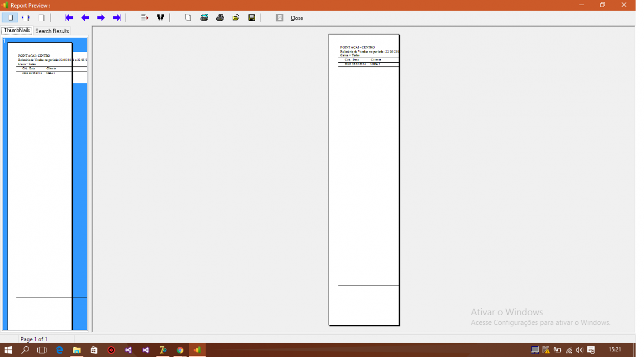The width and height of the screenshot is (644, 357).
Task: Close the report preview via Close button
Action: pyautogui.click(x=297, y=18)
